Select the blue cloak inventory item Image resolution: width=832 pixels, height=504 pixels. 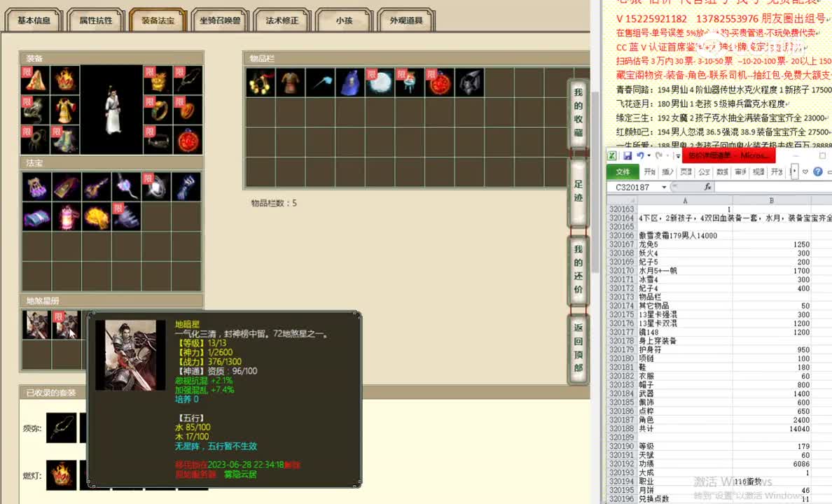click(x=350, y=82)
